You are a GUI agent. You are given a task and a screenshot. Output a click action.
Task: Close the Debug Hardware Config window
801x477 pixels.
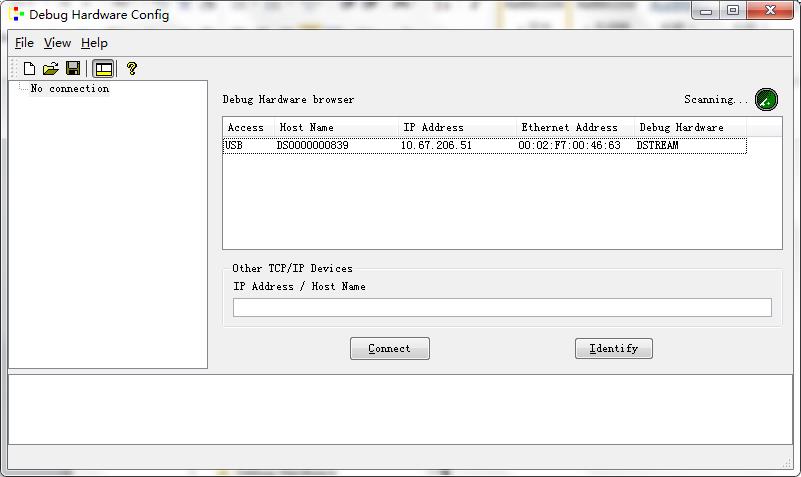770,11
